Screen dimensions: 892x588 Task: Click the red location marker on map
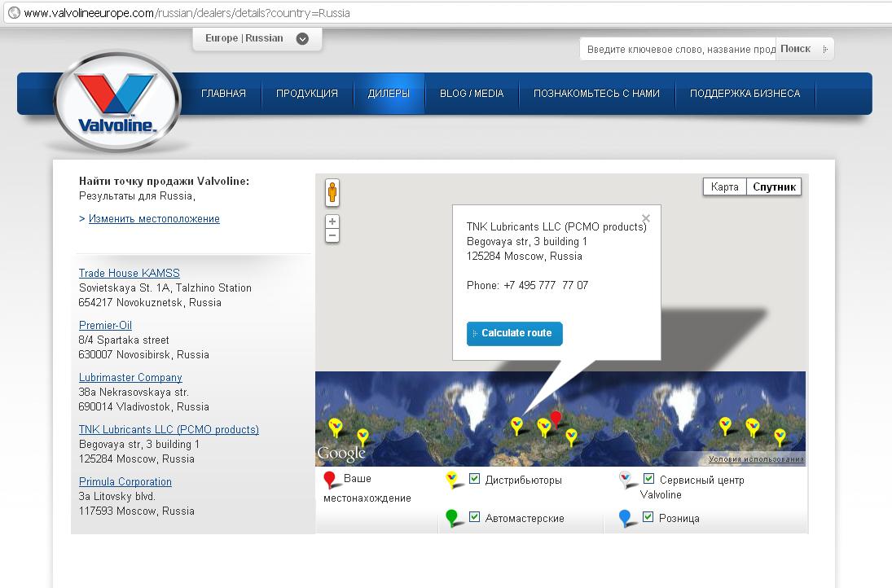click(556, 419)
